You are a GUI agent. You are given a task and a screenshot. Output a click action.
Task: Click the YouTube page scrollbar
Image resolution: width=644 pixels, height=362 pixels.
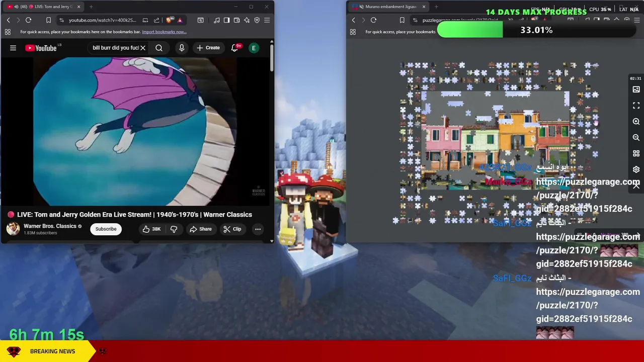(272, 58)
